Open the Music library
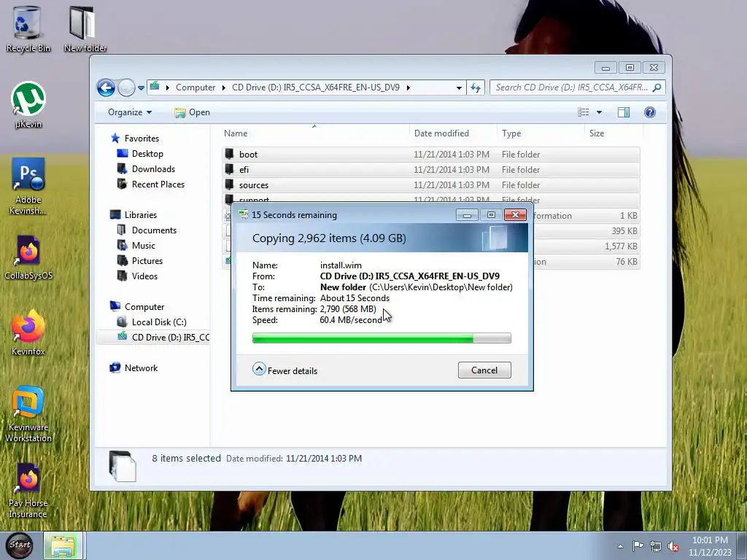 point(136,245)
